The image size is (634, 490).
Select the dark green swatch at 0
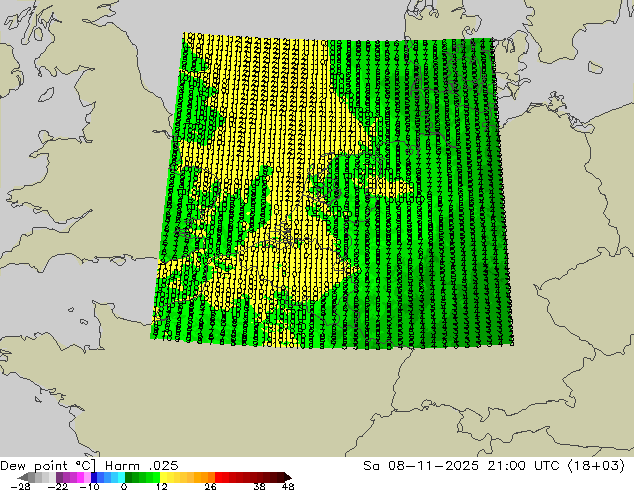[129, 477]
